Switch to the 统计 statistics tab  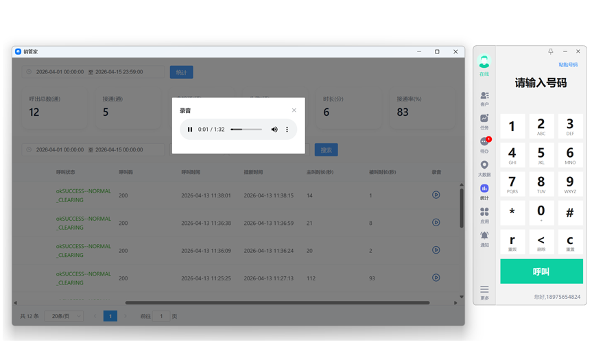click(484, 191)
